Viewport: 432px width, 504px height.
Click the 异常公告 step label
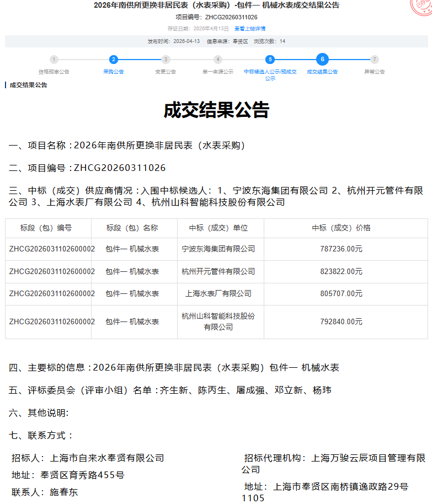[375, 72]
